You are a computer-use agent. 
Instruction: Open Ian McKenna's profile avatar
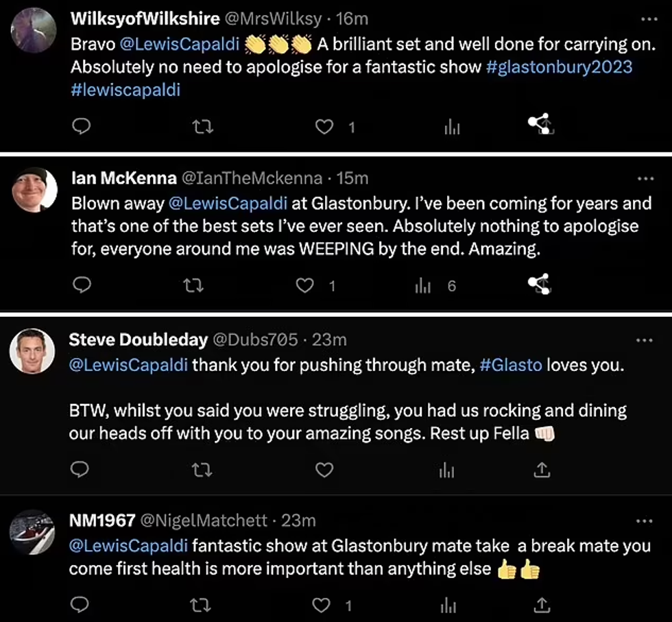coord(33,191)
